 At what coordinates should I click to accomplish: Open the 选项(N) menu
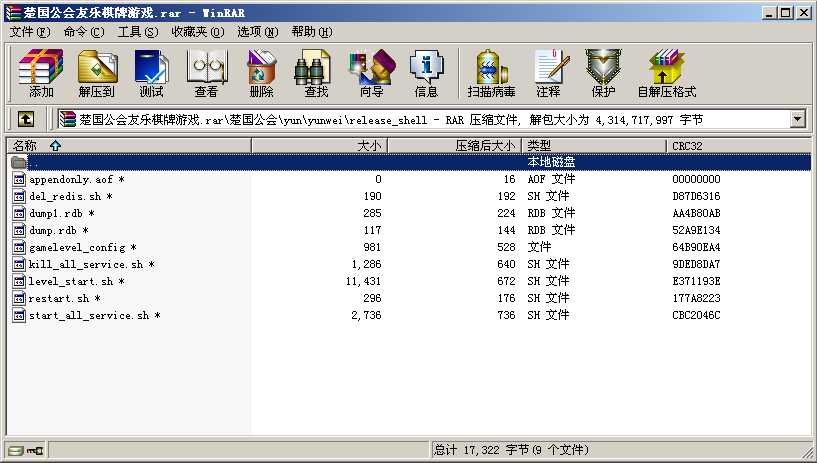pos(257,32)
